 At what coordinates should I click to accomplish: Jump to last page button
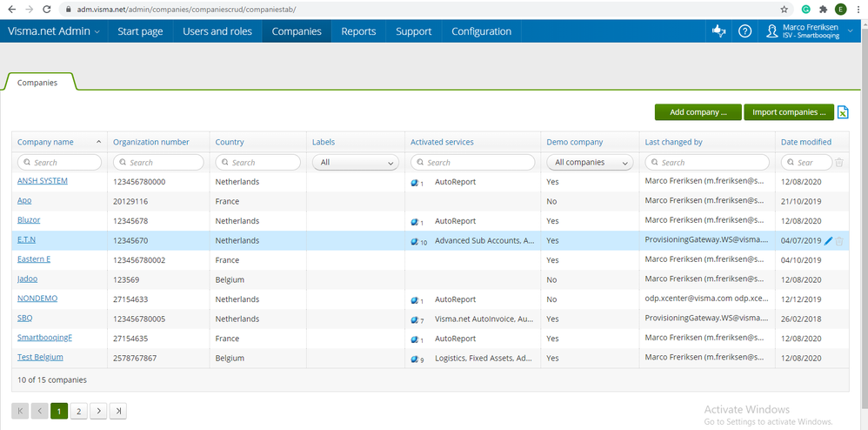pos(118,411)
